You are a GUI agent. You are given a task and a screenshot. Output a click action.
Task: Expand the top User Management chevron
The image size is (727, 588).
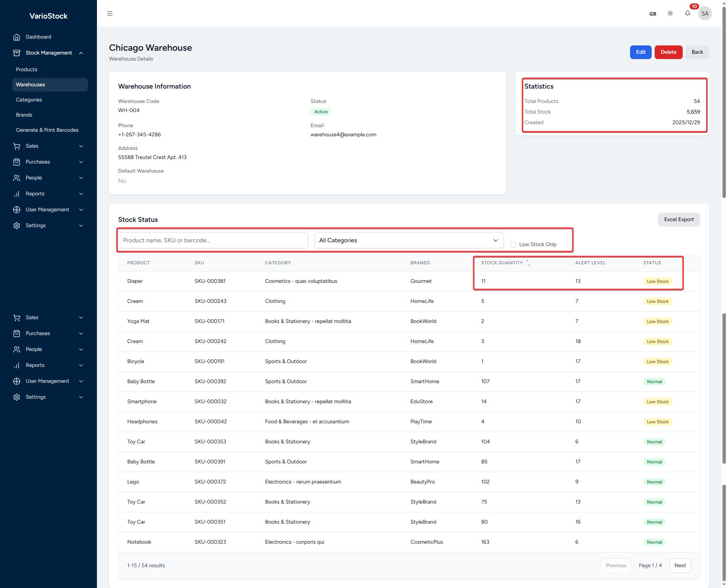[81, 210]
